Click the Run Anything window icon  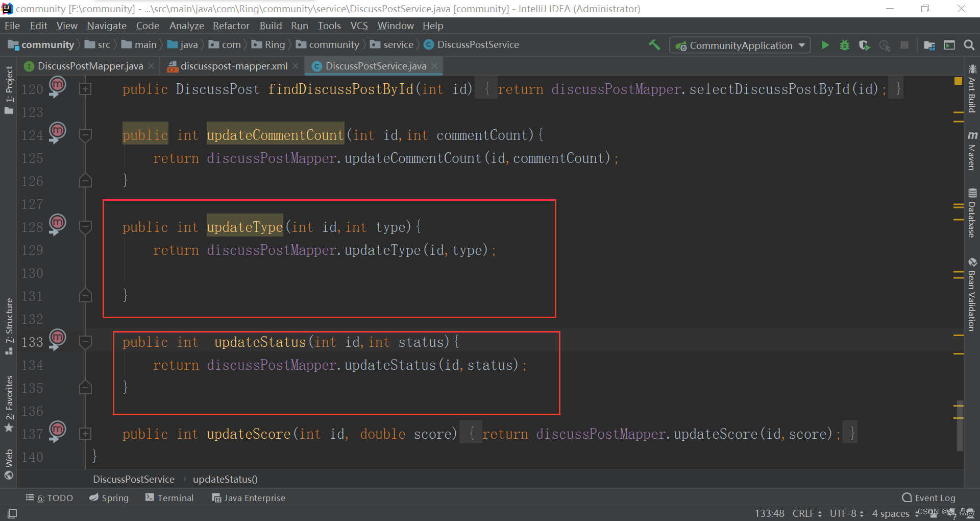(949, 45)
